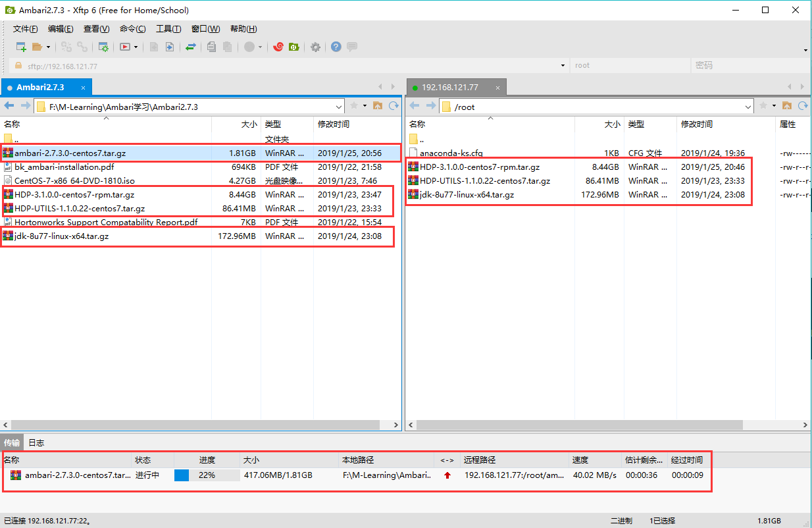Open the 窗口(W) menu
The height and width of the screenshot is (528, 812).
coord(205,29)
